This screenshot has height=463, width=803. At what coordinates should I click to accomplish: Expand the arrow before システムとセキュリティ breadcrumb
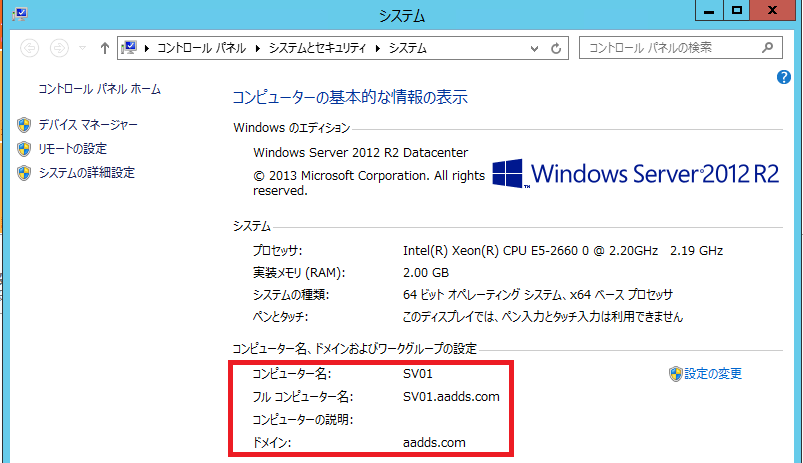click(258, 48)
